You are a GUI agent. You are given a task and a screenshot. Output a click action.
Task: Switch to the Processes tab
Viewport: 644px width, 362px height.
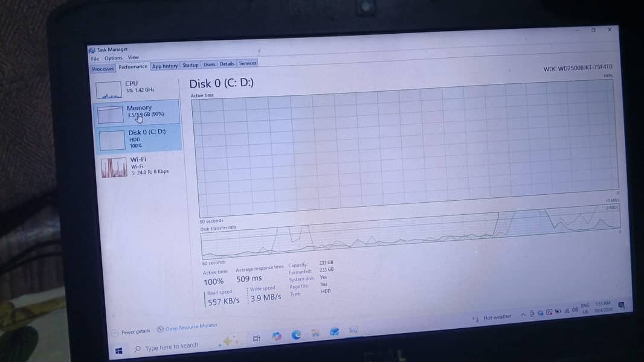(103, 69)
